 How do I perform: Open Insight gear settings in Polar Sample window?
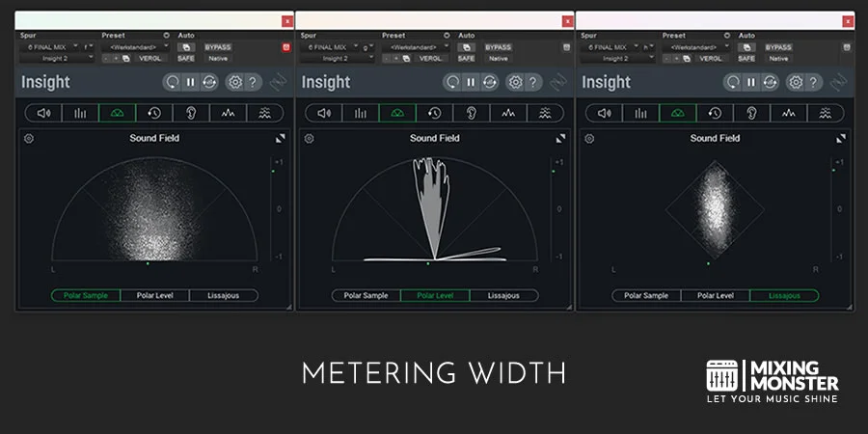235,83
